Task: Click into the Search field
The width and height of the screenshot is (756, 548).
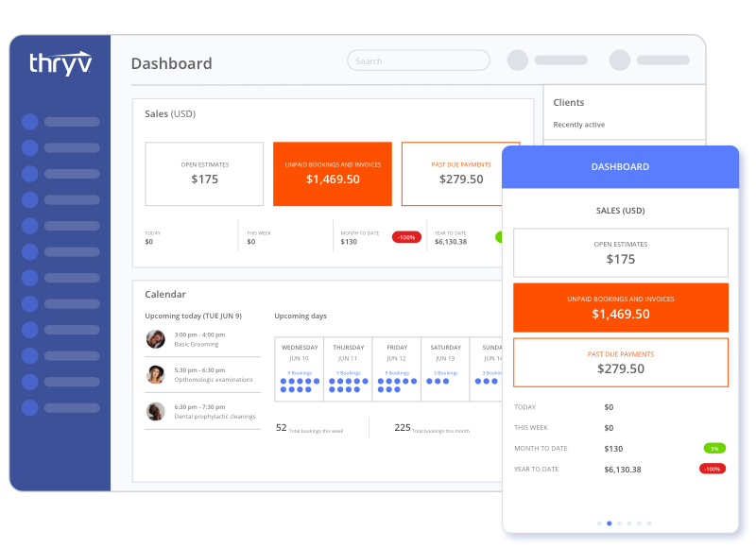Action: click(419, 60)
